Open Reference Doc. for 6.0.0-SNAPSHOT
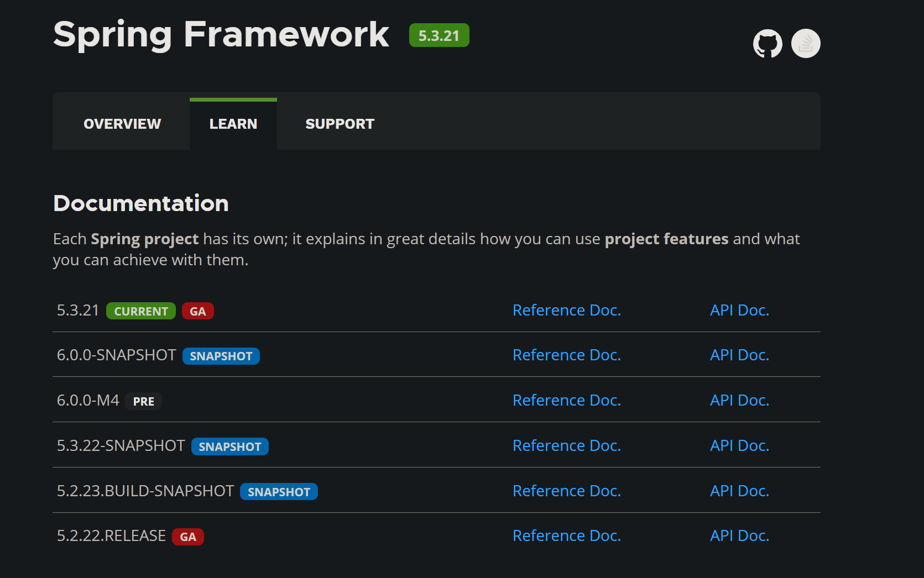 point(567,355)
